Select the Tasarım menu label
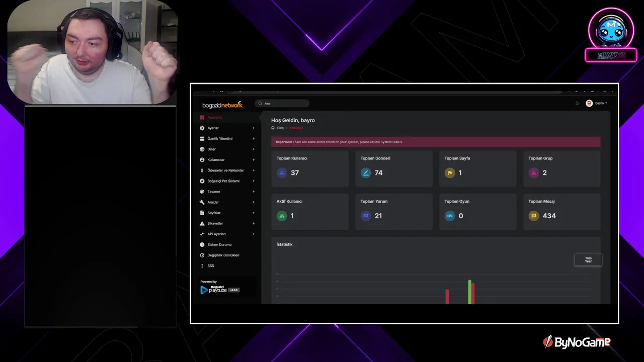 click(x=214, y=192)
